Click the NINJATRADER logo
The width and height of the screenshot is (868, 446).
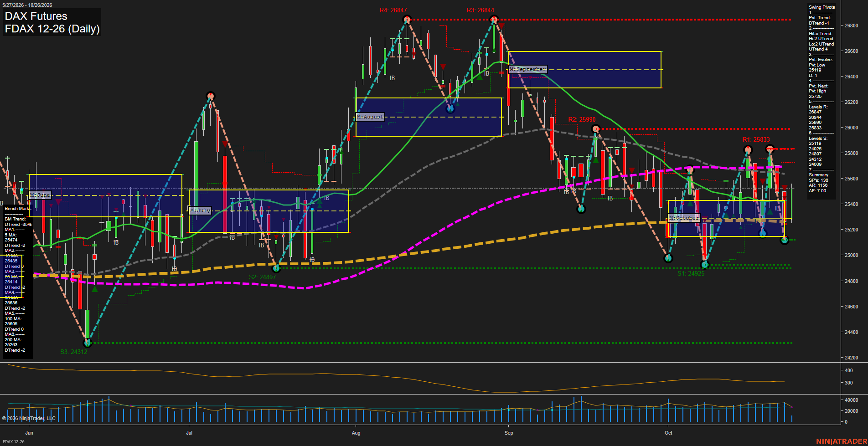click(x=842, y=441)
